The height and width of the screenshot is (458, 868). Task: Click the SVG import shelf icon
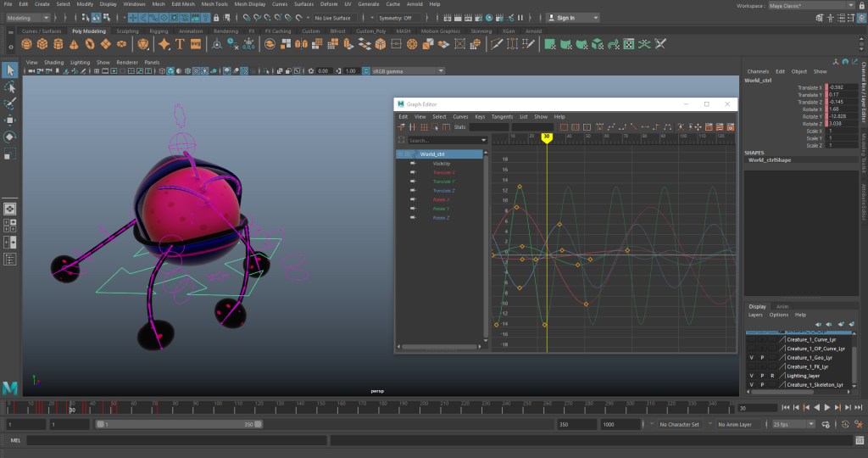tap(196, 44)
